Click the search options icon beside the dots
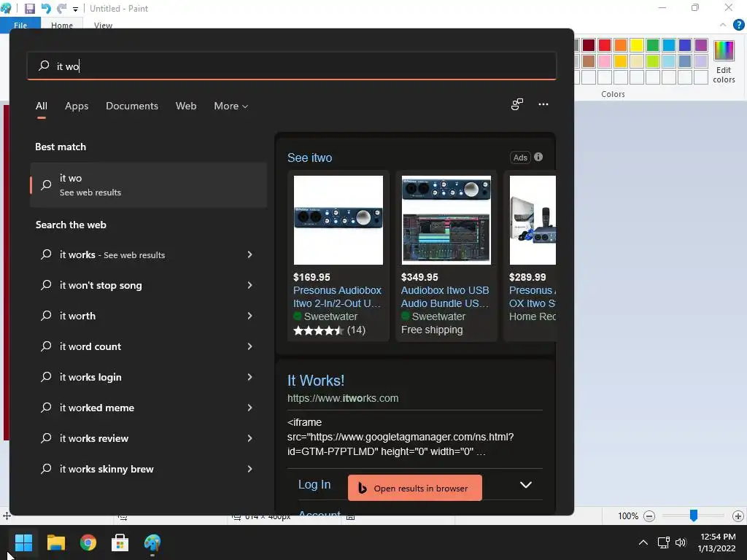The width and height of the screenshot is (747, 560). coord(517,104)
